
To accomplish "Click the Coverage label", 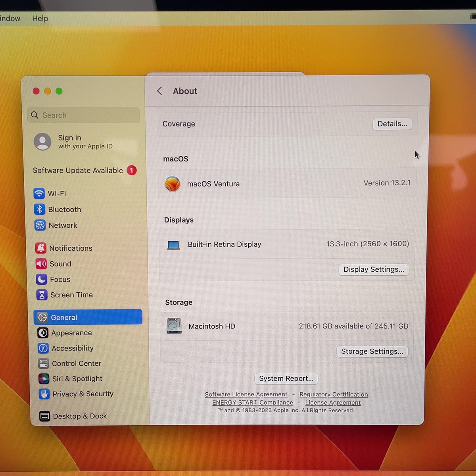I will [x=179, y=124].
